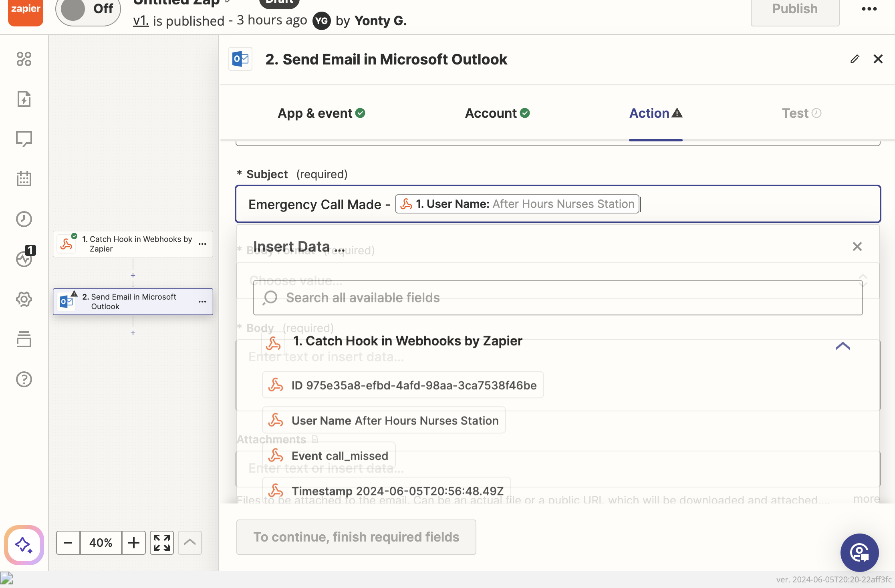The height and width of the screenshot is (588, 895).
Task: Open the comments icon in sidebar
Action: click(x=24, y=139)
